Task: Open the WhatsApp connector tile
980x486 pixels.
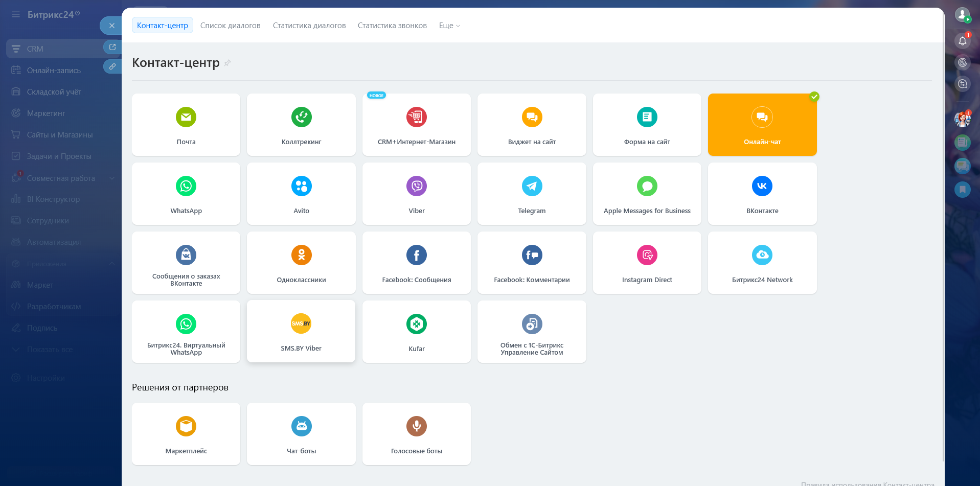Action: coord(186,194)
